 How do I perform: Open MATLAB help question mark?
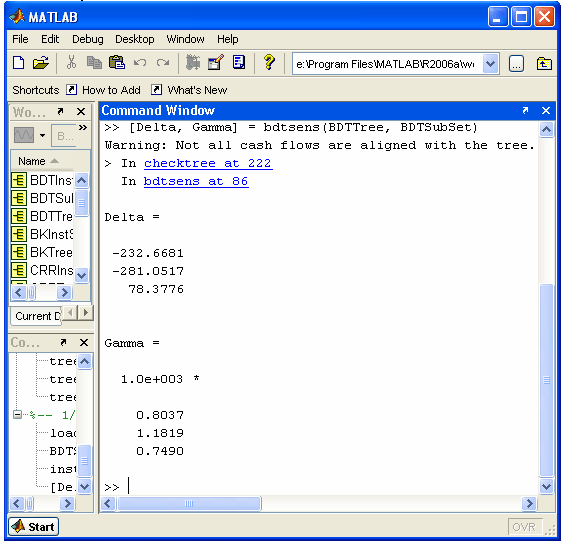click(269, 63)
